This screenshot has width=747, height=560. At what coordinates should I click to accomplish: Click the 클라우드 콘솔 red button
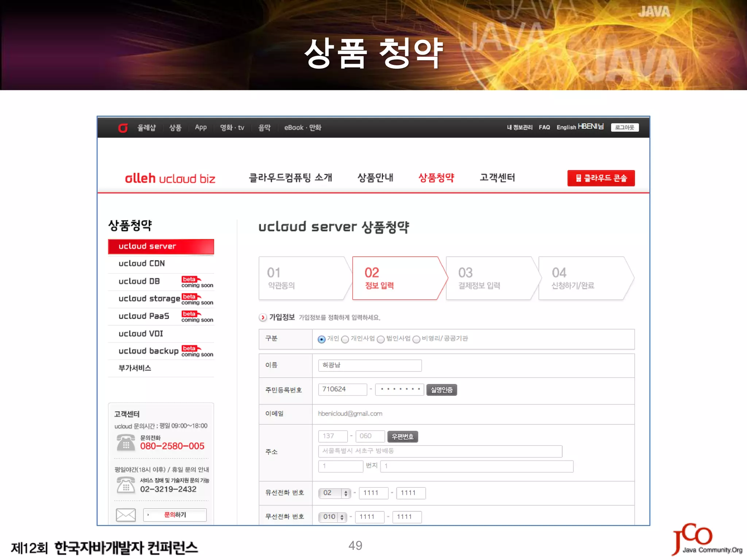coord(601,178)
